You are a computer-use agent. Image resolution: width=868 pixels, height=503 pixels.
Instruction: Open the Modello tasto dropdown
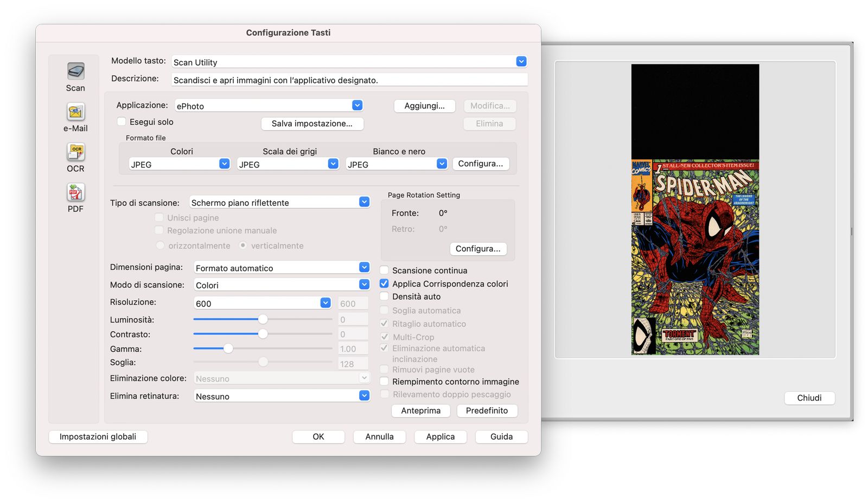pos(349,62)
